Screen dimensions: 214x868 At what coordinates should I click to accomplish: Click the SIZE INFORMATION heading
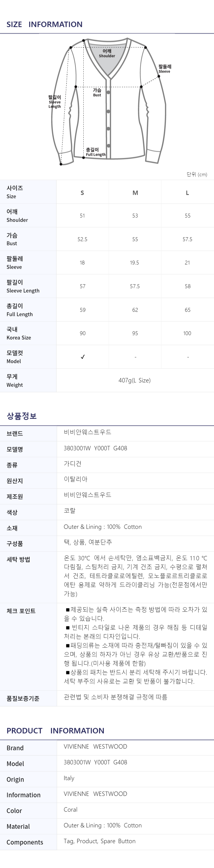(45, 24)
